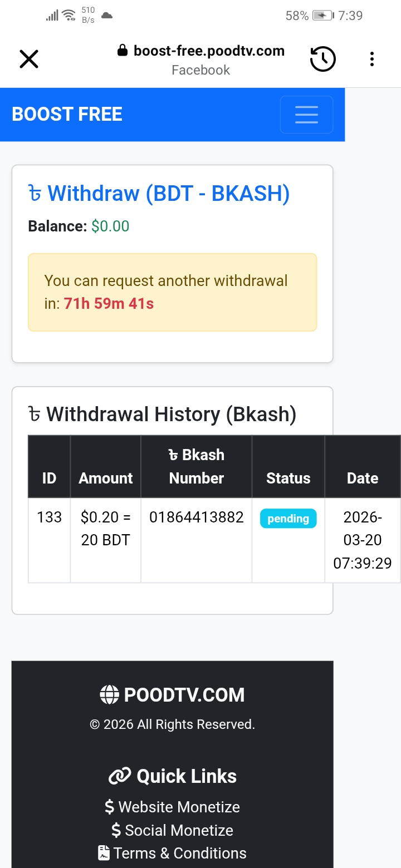Viewport: 401px width, 868px height.
Task: Tap the boost-free.poodtv.com address text
Action: 209,51
